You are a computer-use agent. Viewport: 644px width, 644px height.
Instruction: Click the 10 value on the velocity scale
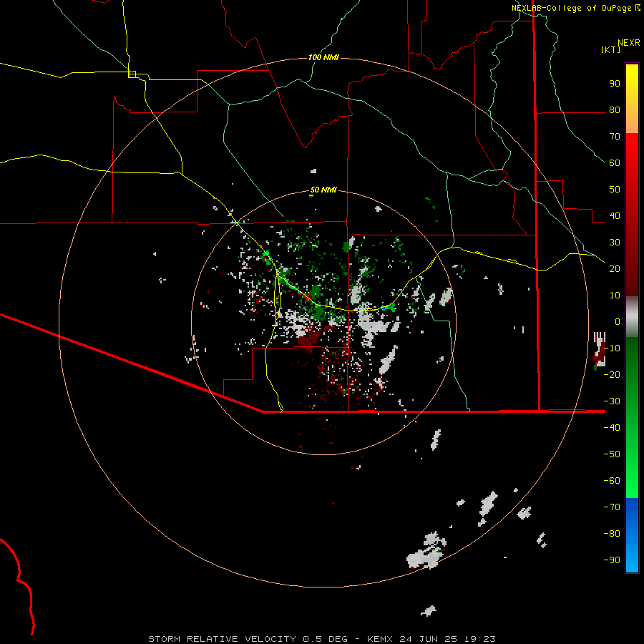(x=615, y=296)
